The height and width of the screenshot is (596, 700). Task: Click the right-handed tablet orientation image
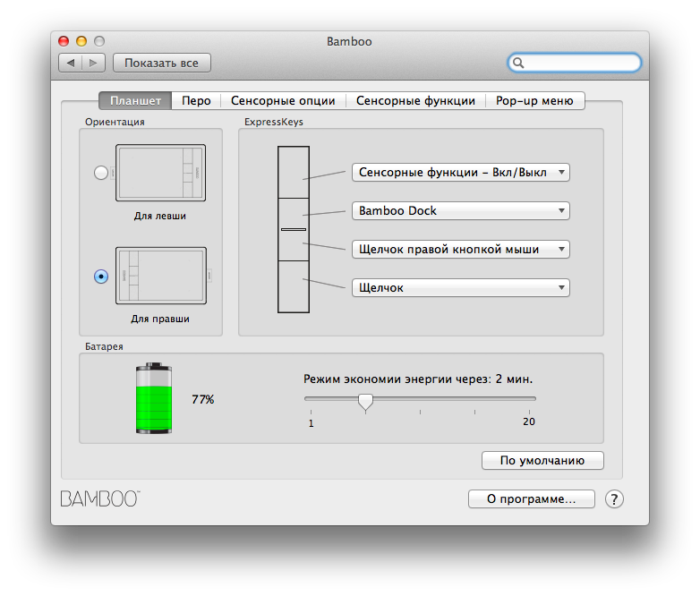[161, 276]
